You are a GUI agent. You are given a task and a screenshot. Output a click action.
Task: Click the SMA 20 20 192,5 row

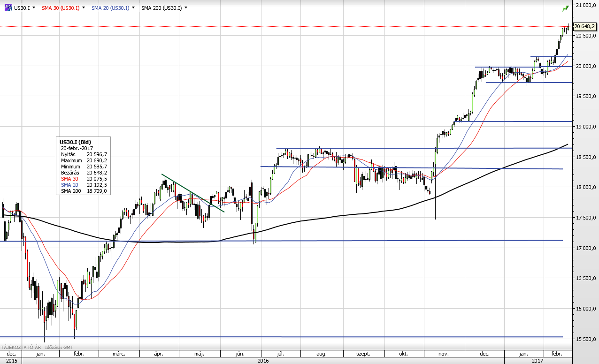(x=84, y=185)
